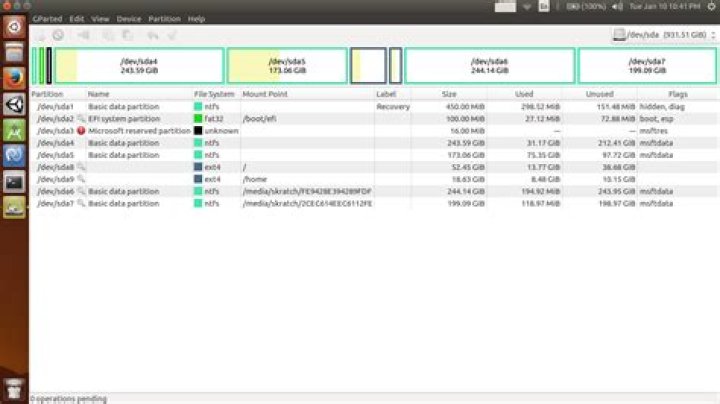The width and height of the screenshot is (720, 404).
Task: Click the File System column header
Action: [x=216, y=94]
